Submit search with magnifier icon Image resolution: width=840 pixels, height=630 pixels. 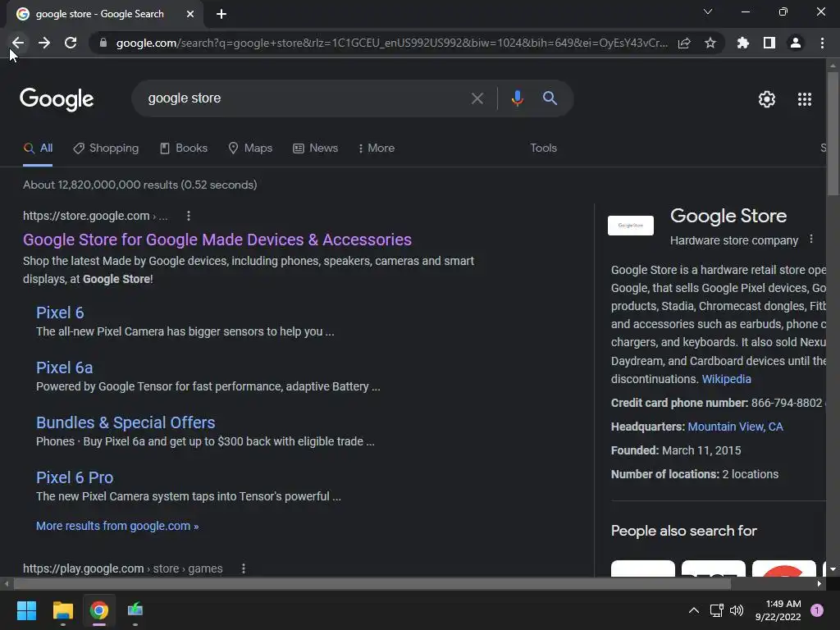(x=550, y=98)
